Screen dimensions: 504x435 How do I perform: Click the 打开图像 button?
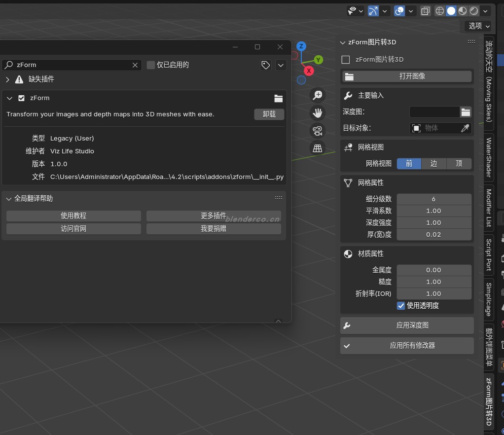point(407,76)
